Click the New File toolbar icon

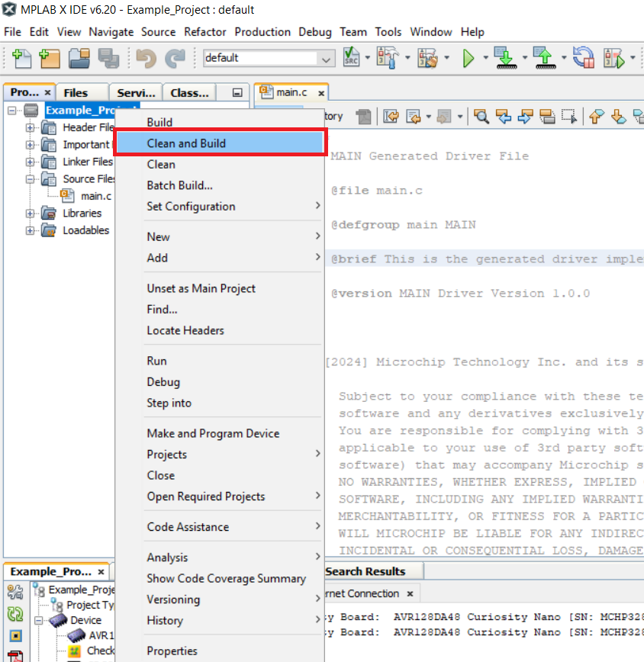tap(22, 58)
